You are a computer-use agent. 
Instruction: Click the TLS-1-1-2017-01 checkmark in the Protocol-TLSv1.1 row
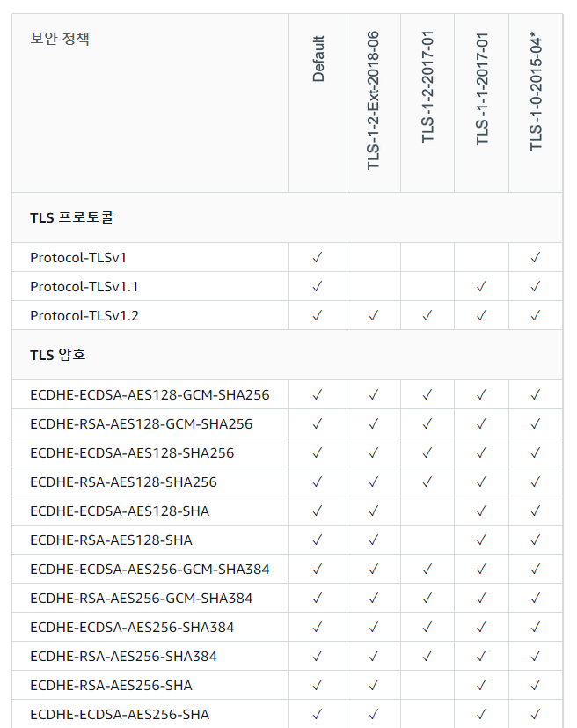(x=481, y=287)
